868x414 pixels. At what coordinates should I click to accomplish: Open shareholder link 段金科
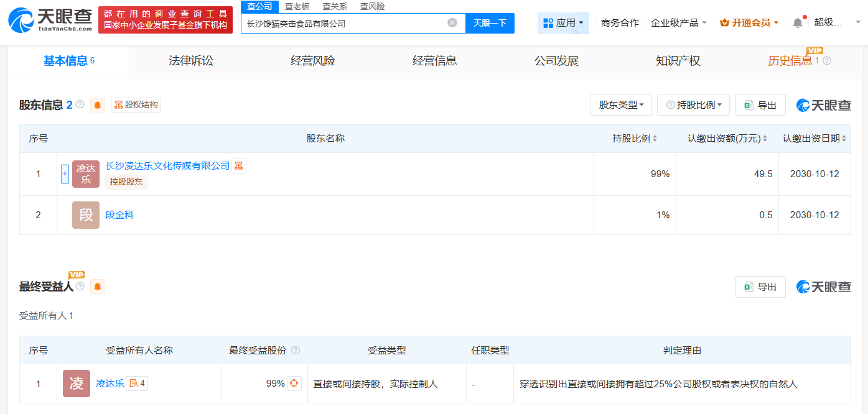119,215
